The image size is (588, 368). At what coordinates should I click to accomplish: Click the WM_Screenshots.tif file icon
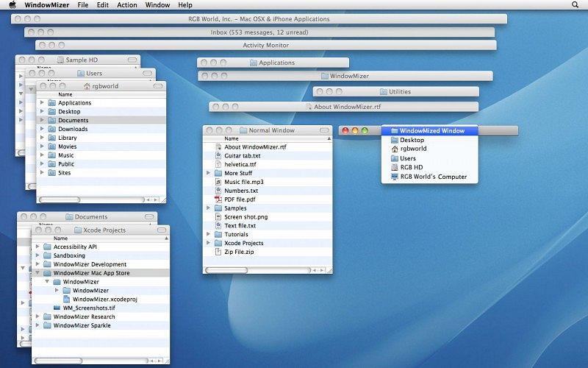coord(57,308)
